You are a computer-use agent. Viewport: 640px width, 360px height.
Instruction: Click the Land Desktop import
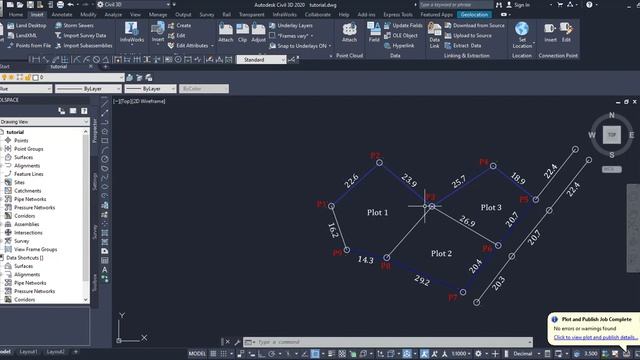(27, 25)
